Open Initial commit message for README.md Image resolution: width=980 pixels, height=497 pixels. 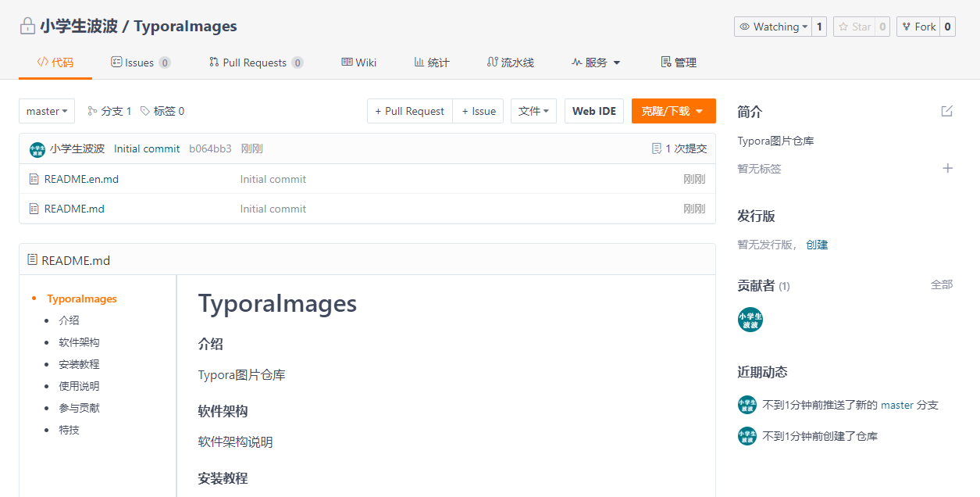tap(273, 209)
